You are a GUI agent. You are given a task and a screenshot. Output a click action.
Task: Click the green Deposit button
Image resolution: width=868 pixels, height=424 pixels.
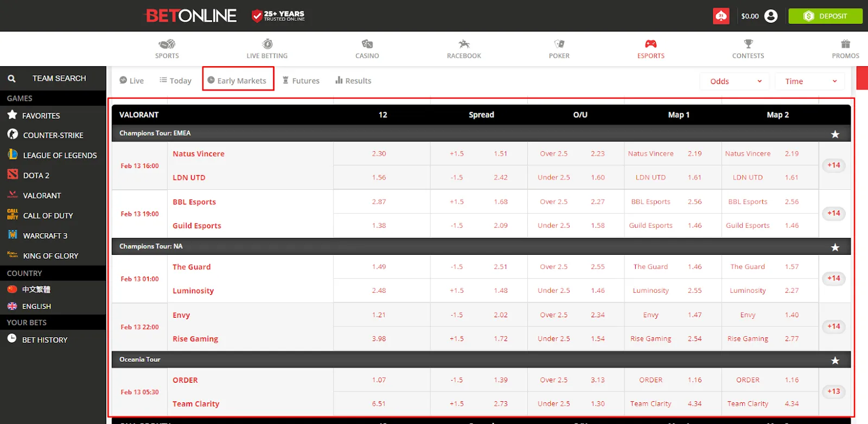825,16
